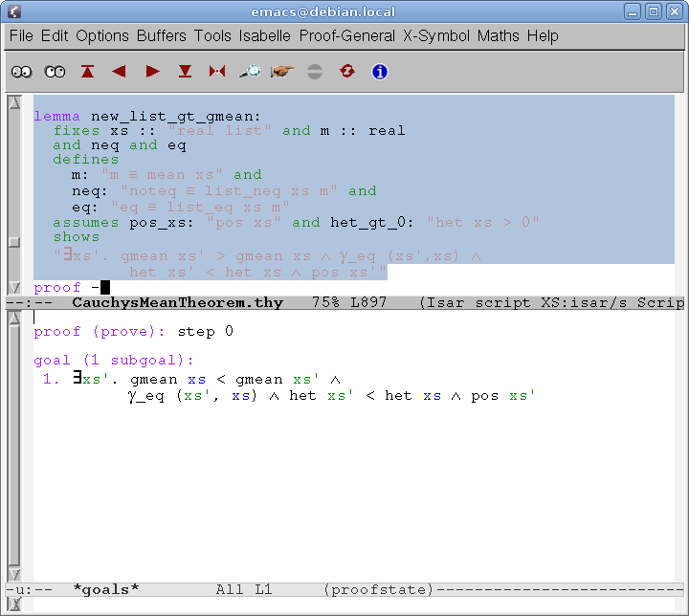689x616 pixels.
Task: Click the Display context icon
Action: [x=55, y=72]
